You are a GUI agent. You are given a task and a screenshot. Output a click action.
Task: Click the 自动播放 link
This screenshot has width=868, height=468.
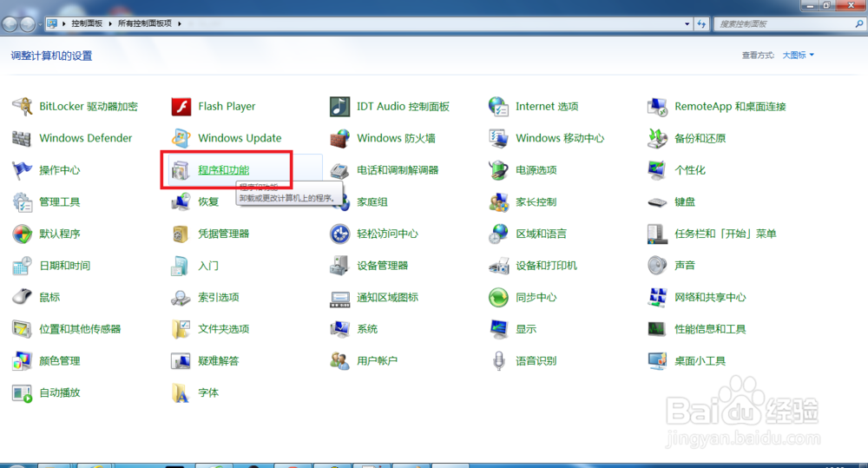pos(60,392)
